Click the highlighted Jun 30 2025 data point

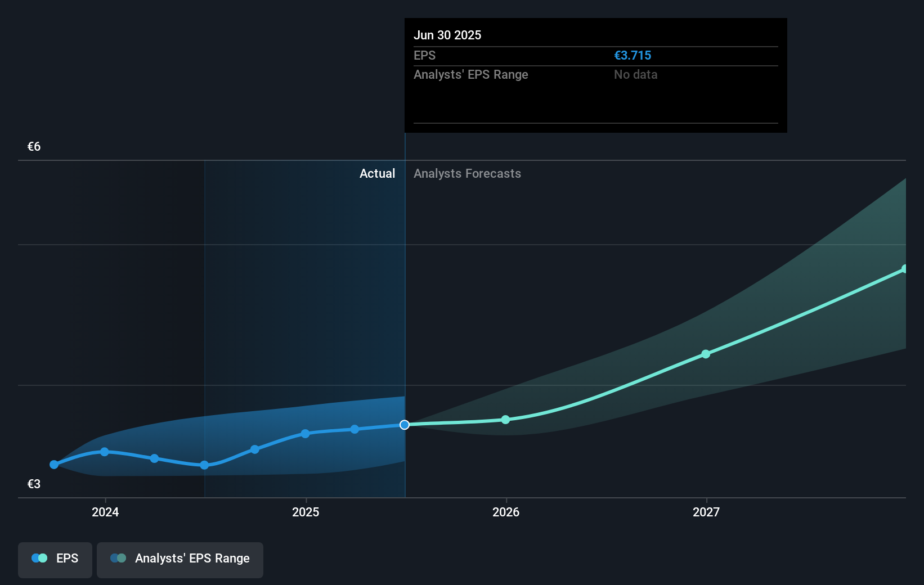(x=403, y=425)
